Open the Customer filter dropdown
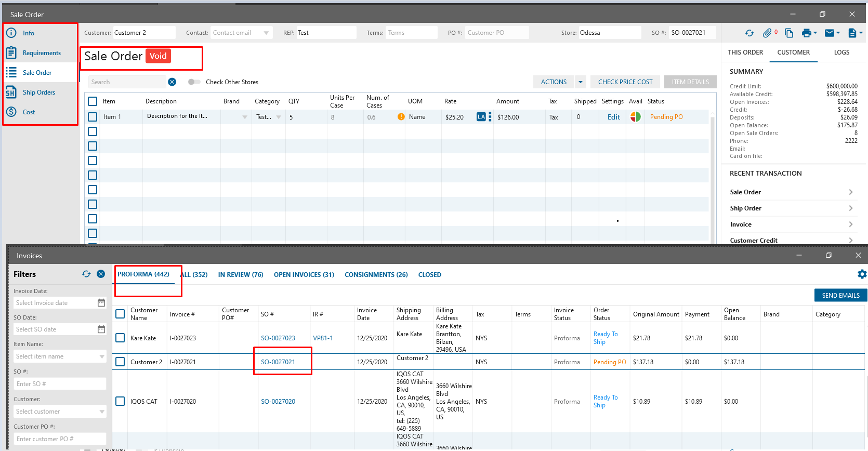Screen dimensions: 868x451 click(101, 412)
